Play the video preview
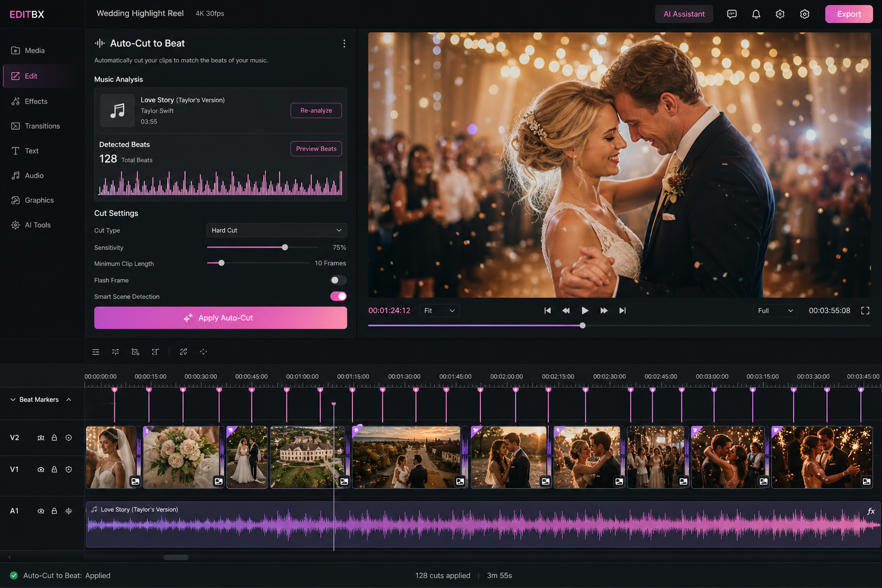882x588 pixels. coord(585,311)
